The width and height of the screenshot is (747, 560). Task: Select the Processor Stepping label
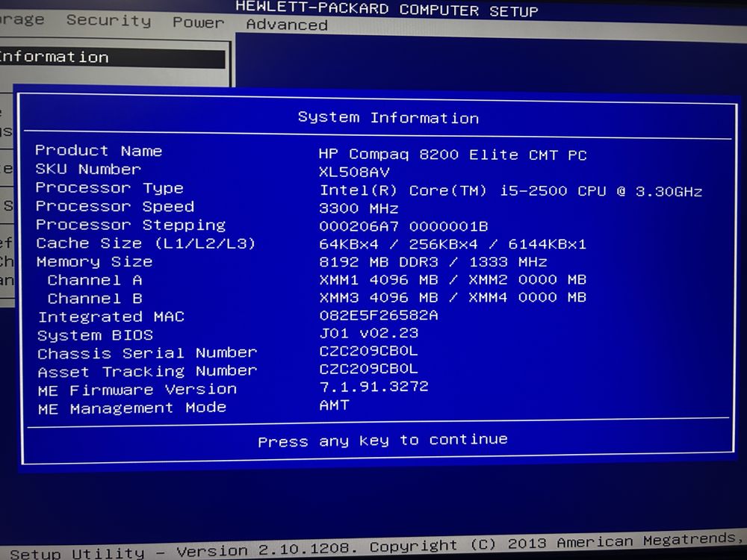coord(131,225)
